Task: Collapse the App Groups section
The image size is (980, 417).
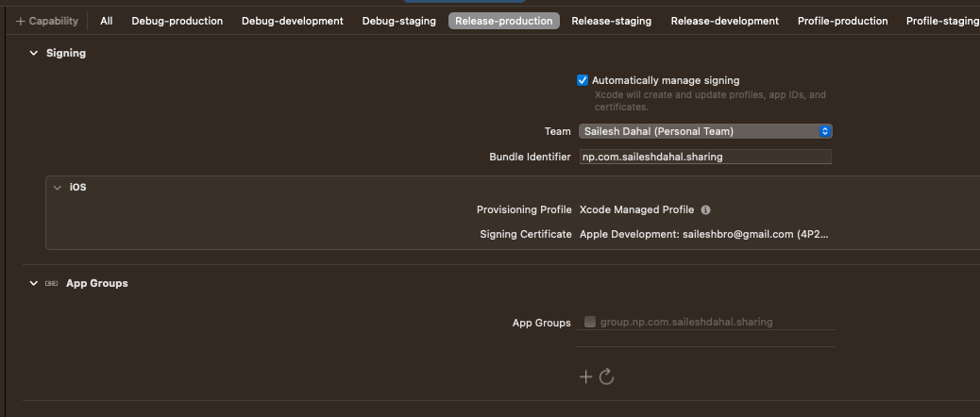Action: tap(34, 283)
